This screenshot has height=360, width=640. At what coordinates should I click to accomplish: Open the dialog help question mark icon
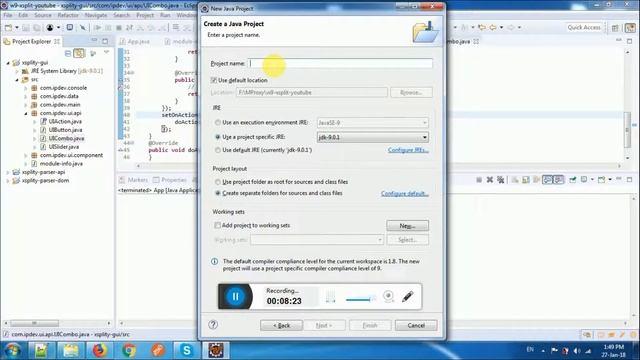point(213,324)
